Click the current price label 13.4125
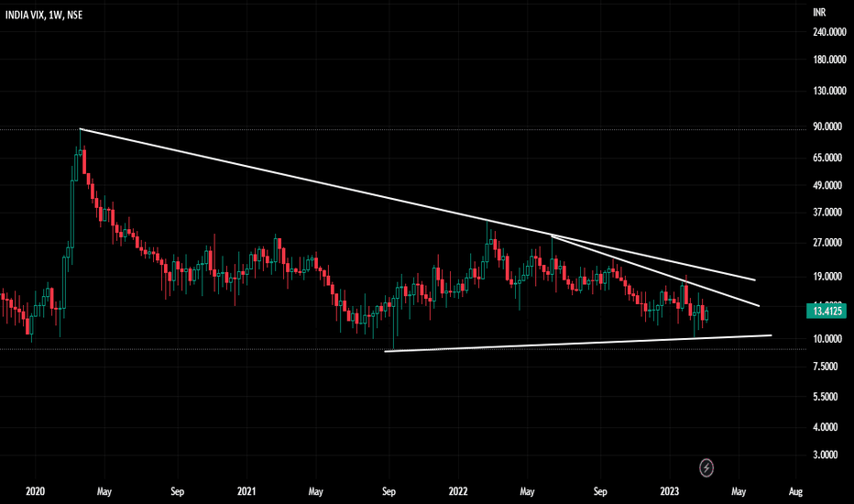Image resolution: width=854 pixels, height=504 pixels. [x=827, y=312]
